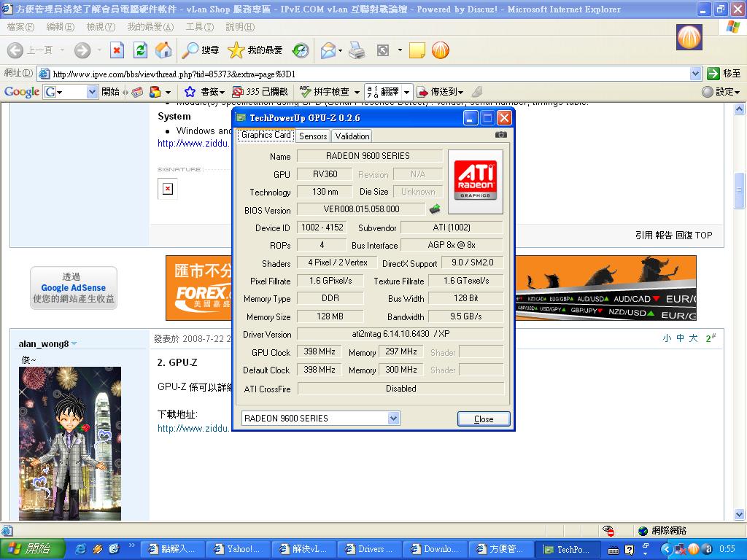
Task: Expand the address bar URL dropdown
Action: click(x=695, y=74)
